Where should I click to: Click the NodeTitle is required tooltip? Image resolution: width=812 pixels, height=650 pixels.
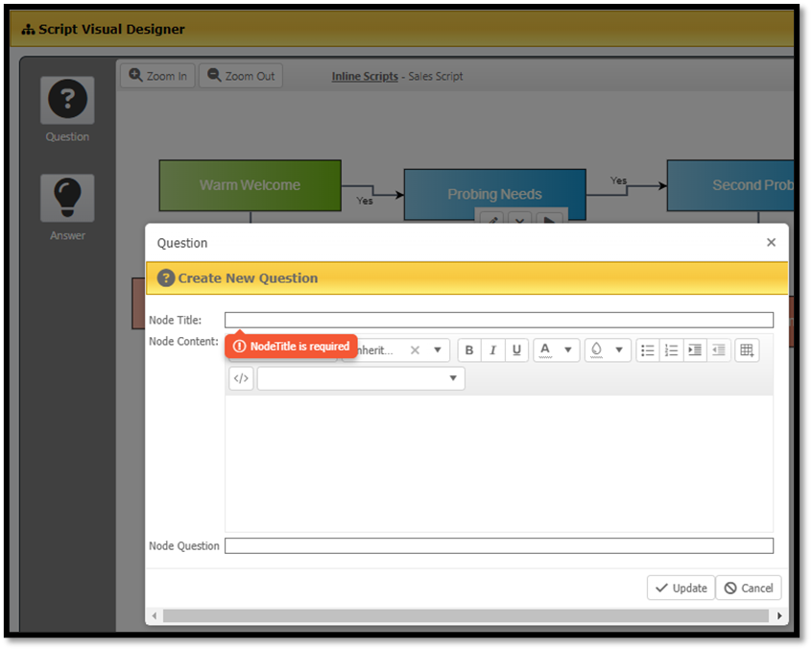(291, 346)
